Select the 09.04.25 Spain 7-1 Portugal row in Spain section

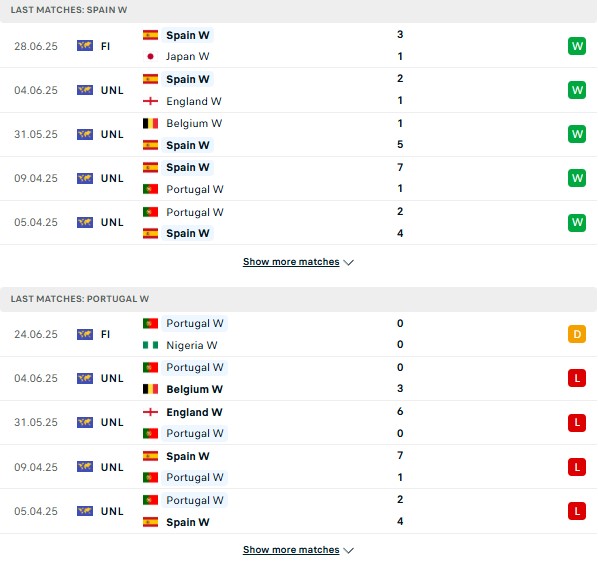click(298, 179)
